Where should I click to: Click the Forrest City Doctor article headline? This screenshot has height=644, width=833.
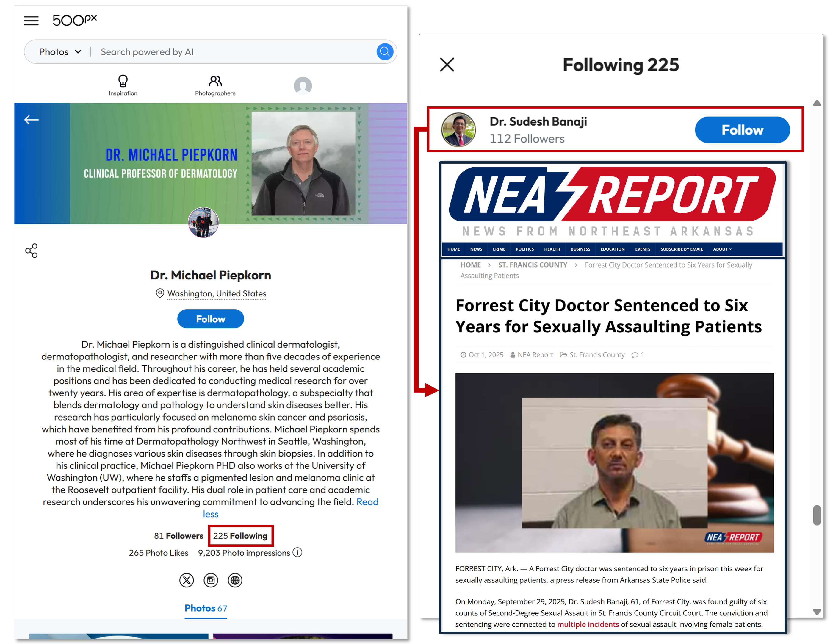[608, 316]
